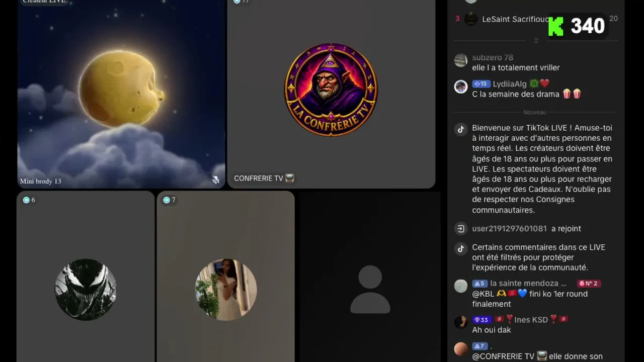The image size is (644, 362).
Task: Open the La Confrérie TV wizard avatar
Action: tap(331, 89)
